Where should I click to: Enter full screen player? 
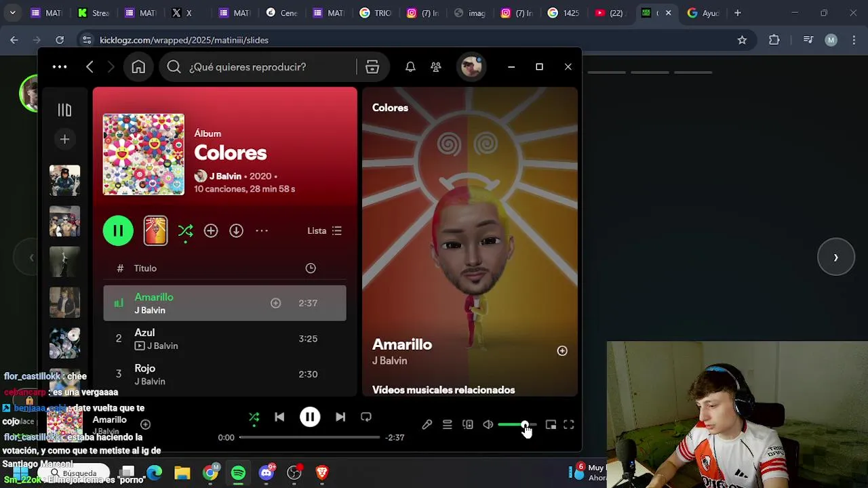tap(569, 425)
